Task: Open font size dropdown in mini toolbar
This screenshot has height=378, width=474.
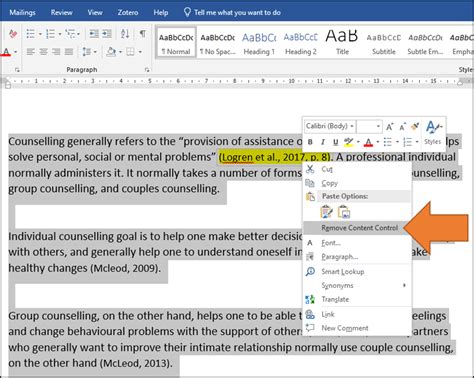Action: pos(378,126)
